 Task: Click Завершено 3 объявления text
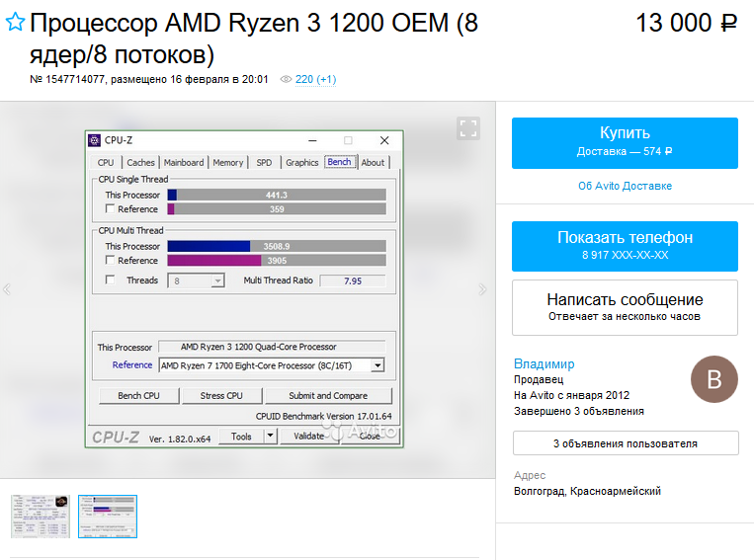(579, 411)
